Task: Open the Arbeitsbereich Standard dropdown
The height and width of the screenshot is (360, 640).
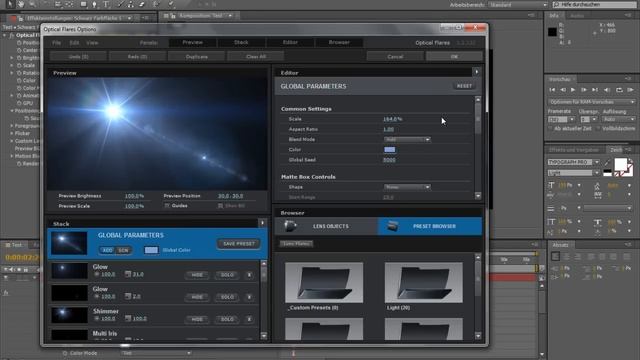Action: (x=518, y=4)
